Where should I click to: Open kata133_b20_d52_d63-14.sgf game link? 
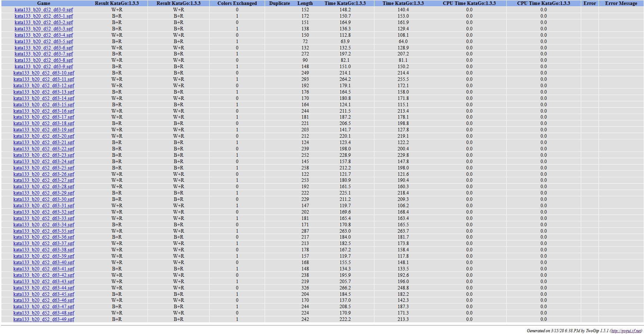(x=44, y=98)
